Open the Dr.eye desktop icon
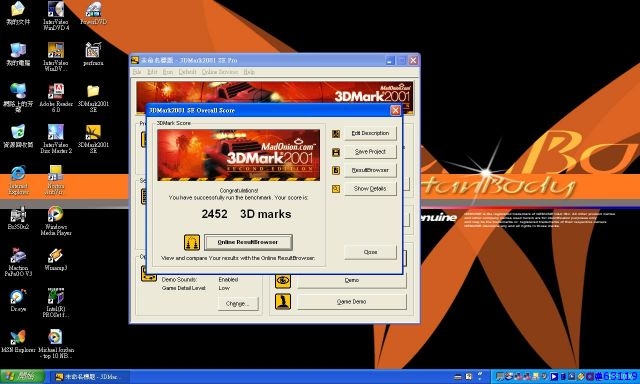640x384 pixels. [x=18, y=300]
